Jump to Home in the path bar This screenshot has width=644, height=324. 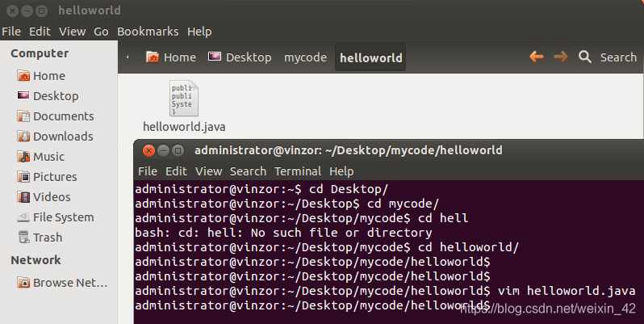click(171, 57)
